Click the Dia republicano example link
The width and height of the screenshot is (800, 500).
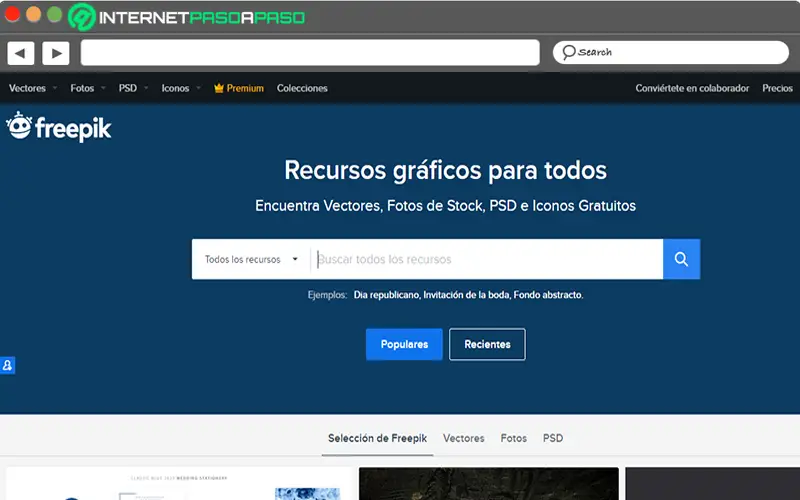point(387,295)
